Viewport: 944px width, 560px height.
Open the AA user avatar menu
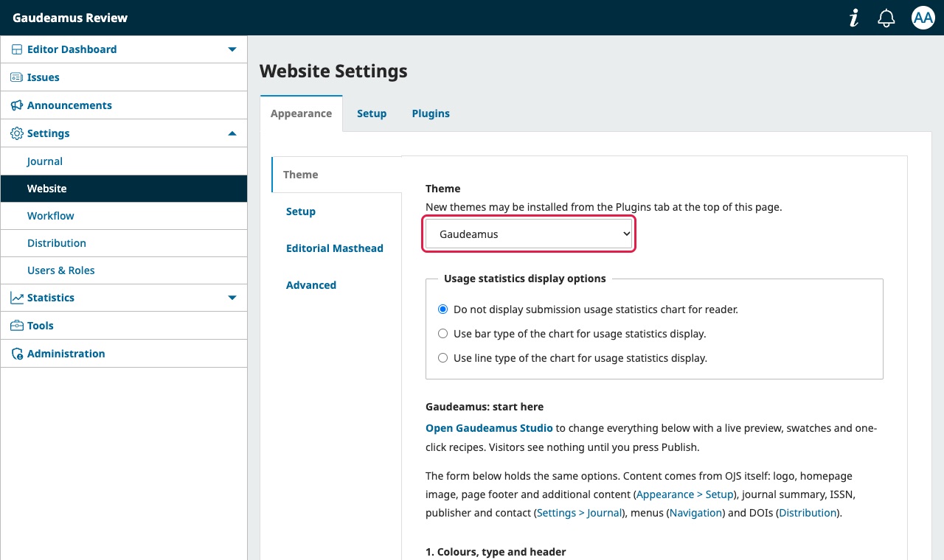[x=923, y=18]
